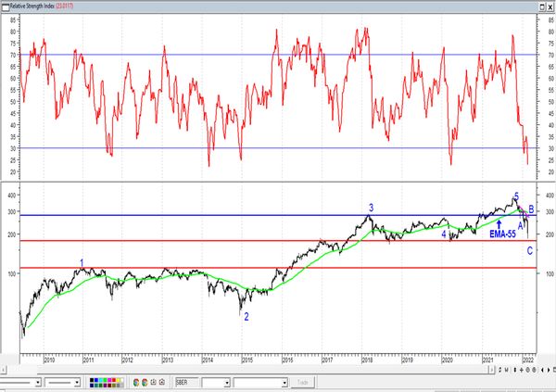Click the left-pointing black arrow under the chart
Viewport: 556px width, 392px height.
542,370
